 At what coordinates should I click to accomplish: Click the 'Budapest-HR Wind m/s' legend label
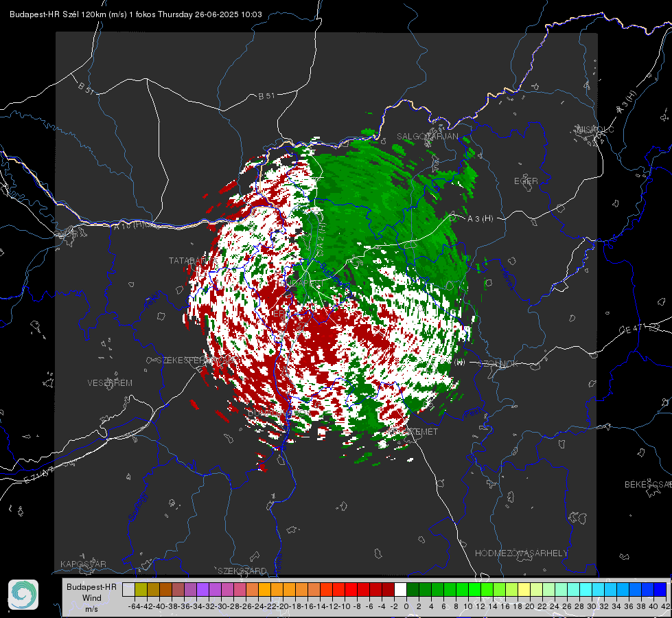91,598
